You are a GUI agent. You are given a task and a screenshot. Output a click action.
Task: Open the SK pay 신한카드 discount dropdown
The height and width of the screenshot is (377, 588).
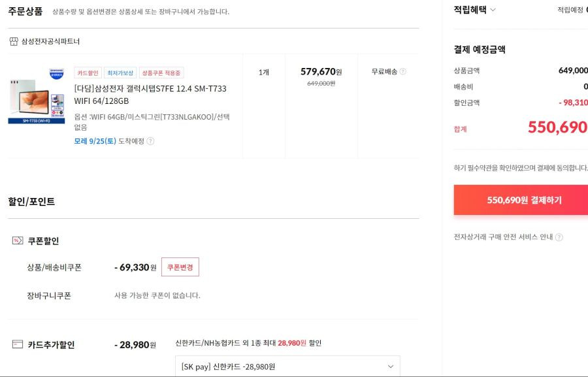[x=287, y=366]
